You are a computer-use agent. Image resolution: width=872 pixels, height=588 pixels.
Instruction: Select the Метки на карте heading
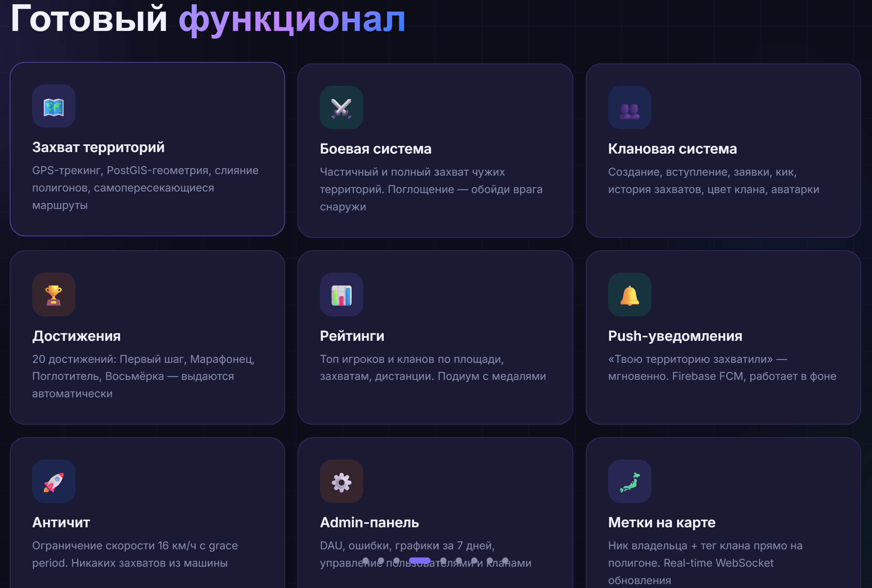click(x=662, y=523)
